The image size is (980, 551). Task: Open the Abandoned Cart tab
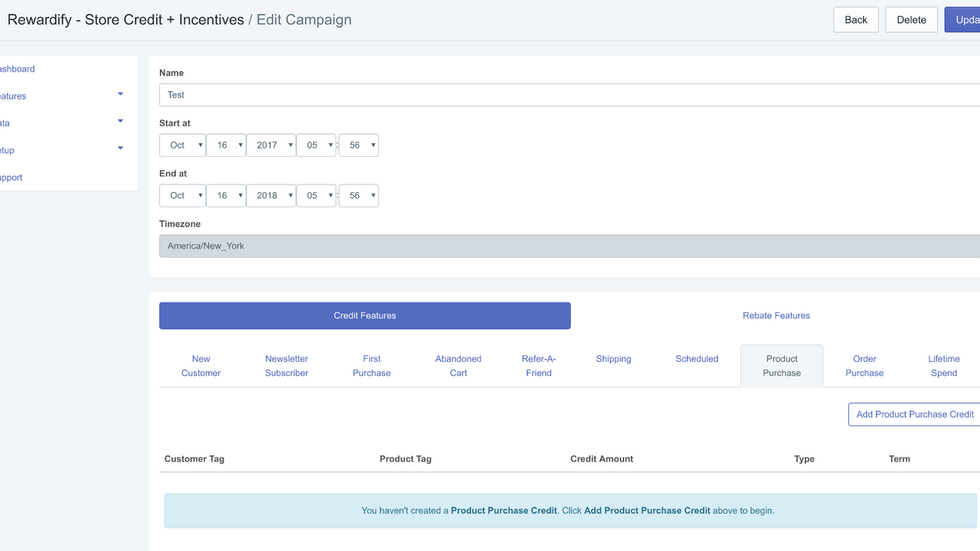point(458,365)
